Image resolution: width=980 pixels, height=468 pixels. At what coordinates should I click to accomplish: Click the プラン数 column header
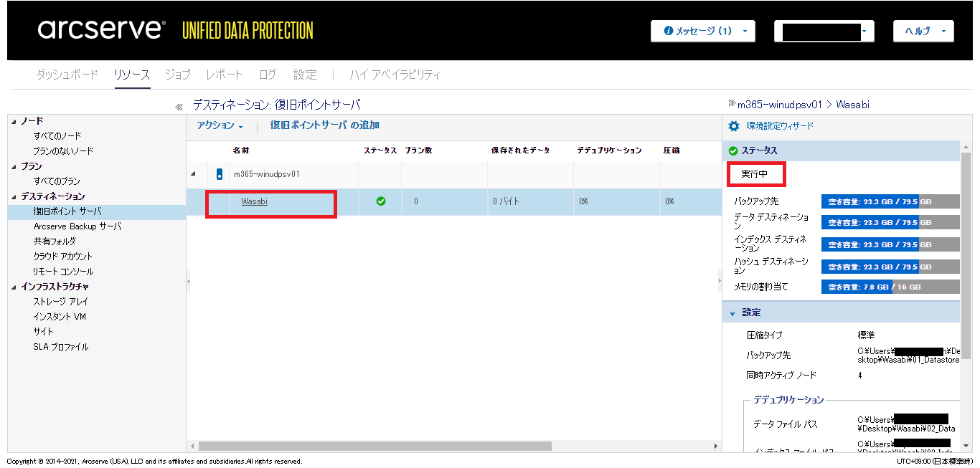pos(418,151)
